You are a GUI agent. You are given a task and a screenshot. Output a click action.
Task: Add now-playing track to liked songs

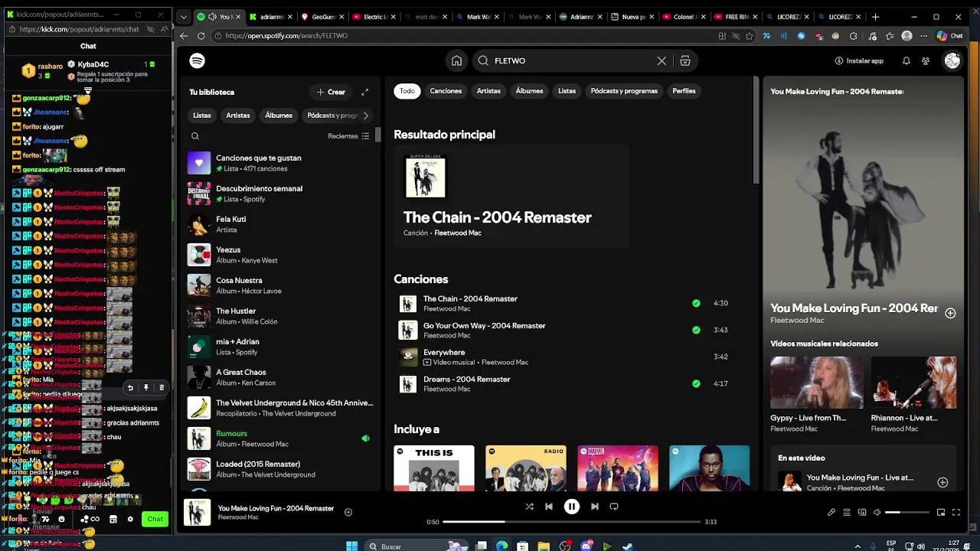348,512
